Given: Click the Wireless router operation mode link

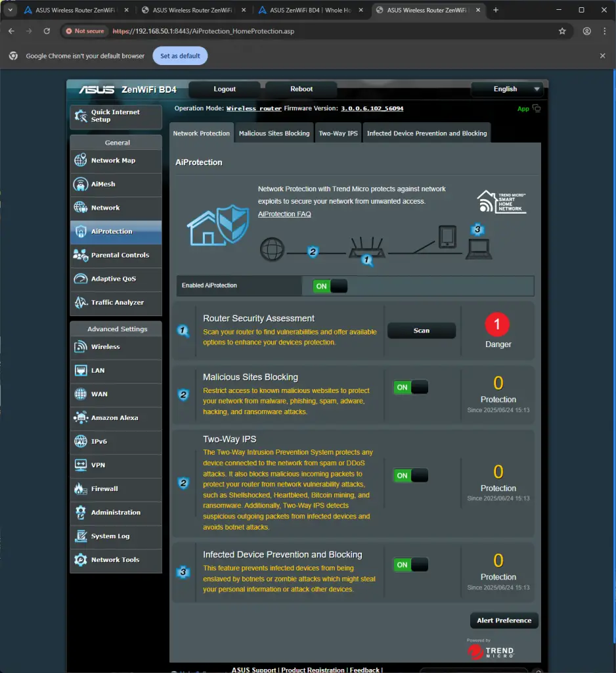Looking at the screenshot, I should click(x=254, y=108).
